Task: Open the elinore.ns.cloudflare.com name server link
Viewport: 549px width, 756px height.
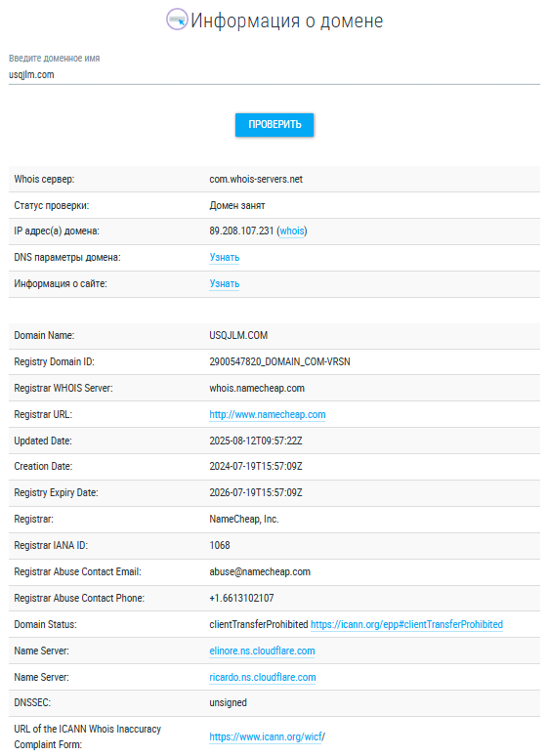Action: pos(262,651)
